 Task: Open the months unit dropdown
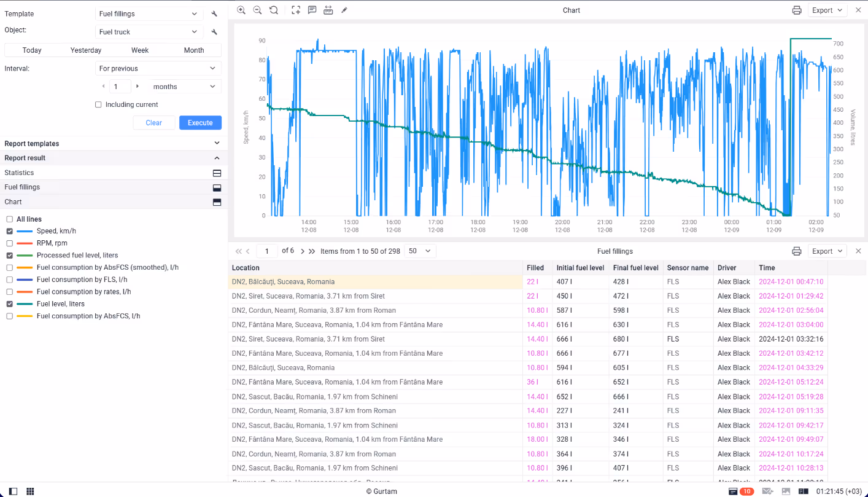pos(185,87)
